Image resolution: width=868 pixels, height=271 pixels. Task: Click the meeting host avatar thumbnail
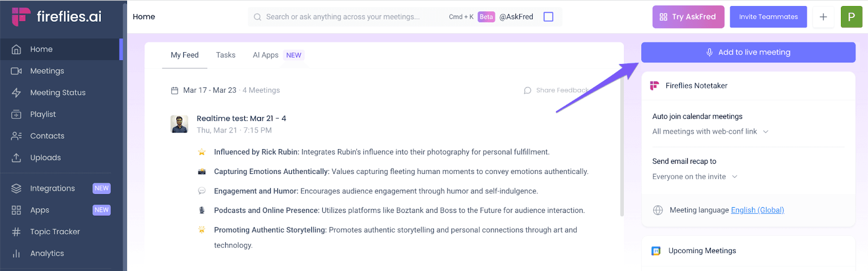(180, 124)
